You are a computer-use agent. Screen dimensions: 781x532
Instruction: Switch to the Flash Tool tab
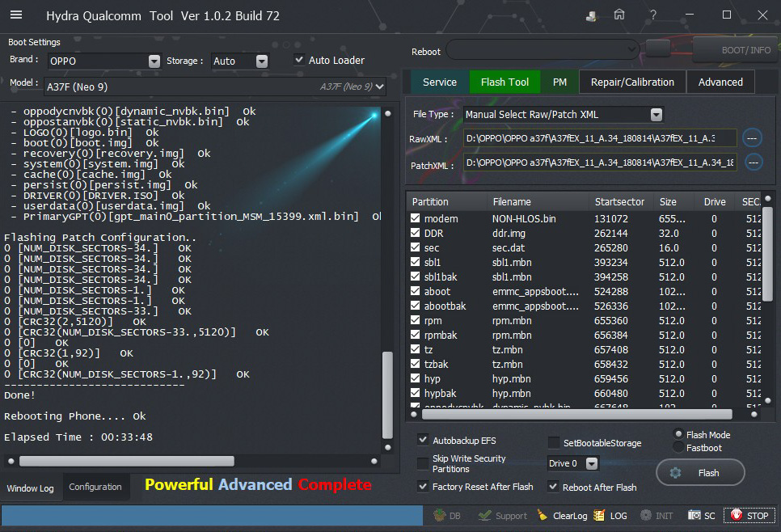coord(504,82)
